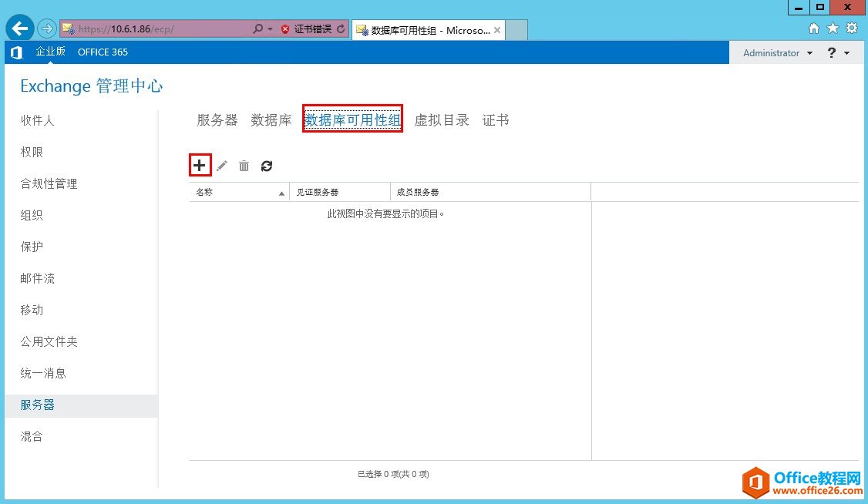Go back with the browser back arrow
The height and width of the screenshot is (504, 868).
coord(20,29)
